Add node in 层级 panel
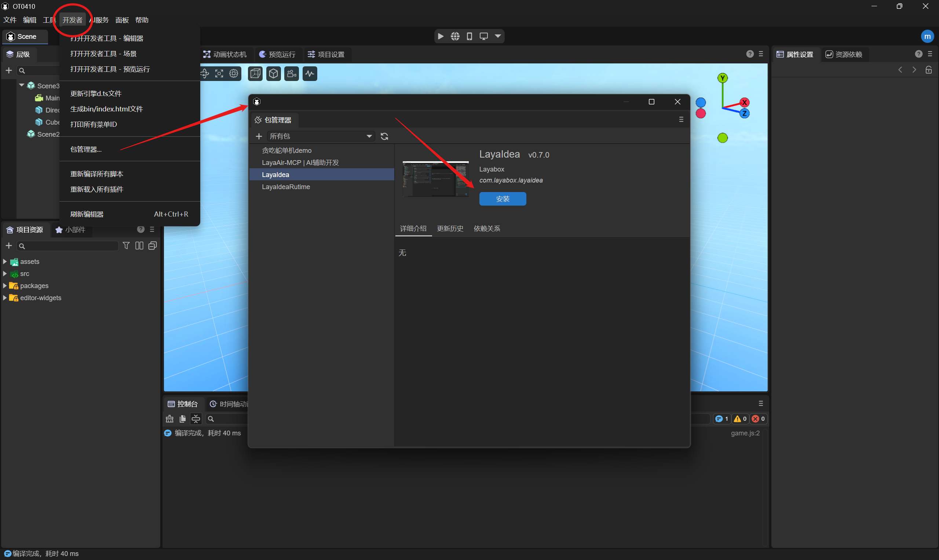 click(9, 71)
